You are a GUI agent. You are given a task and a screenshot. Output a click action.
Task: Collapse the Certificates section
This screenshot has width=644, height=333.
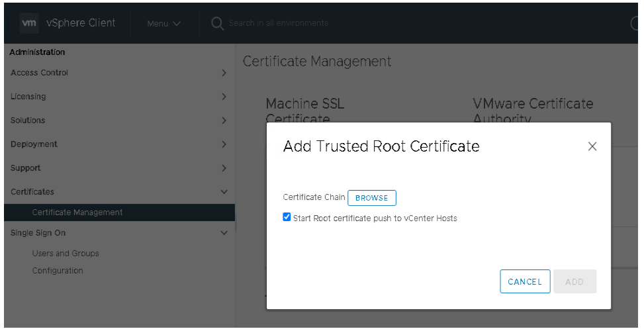click(x=119, y=192)
